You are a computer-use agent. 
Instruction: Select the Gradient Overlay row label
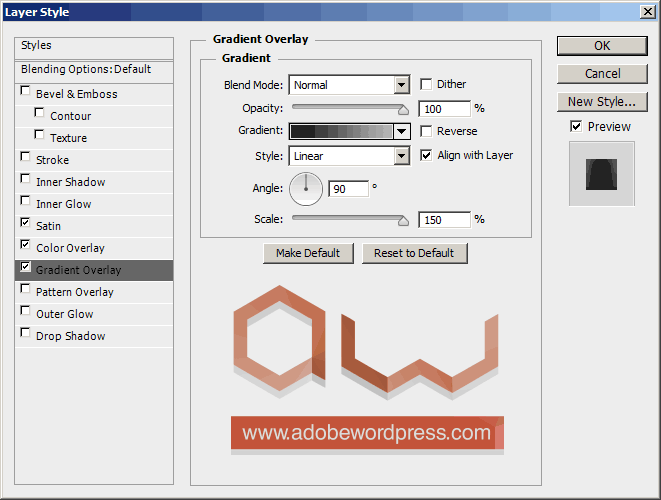coord(78,270)
